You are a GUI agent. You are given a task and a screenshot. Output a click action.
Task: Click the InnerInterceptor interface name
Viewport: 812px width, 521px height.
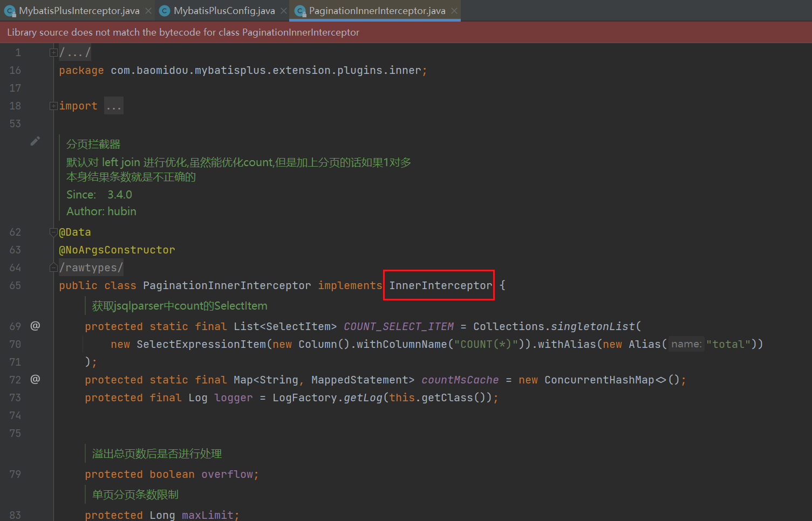click(x=440, y=285)
